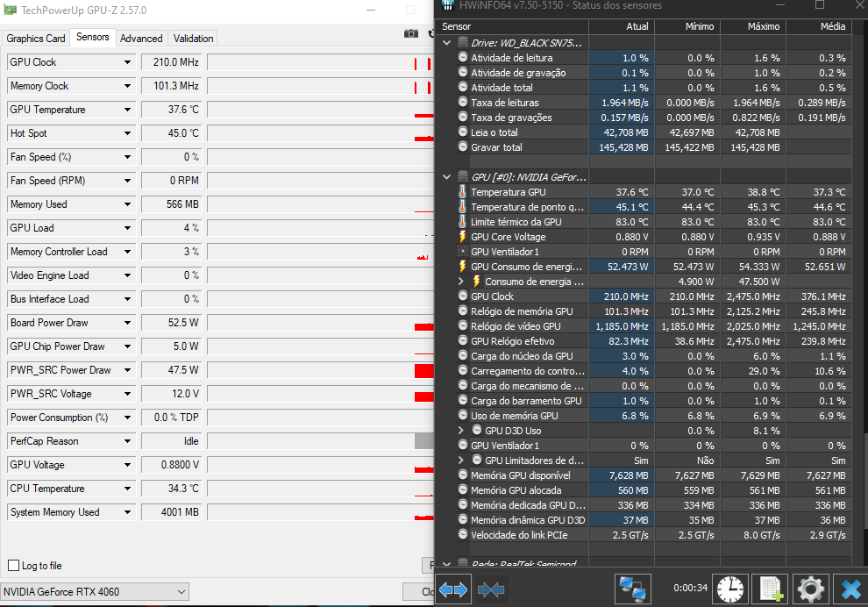This screenshot has width=868, height=607.
Task: Open the Fan Speed (RPM) sensor dropdown
Action: 127,181
